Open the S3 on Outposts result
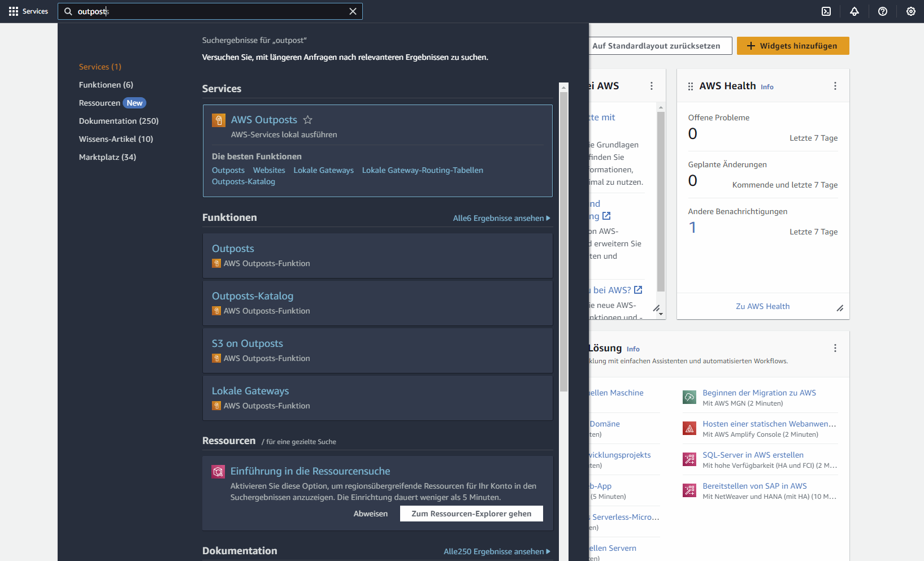 pyautogui.click(x=378, y=350)
